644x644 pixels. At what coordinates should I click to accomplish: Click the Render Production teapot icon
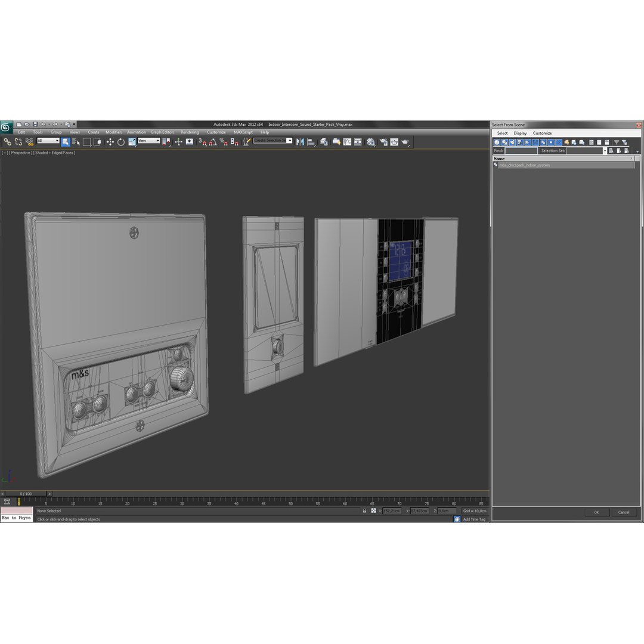tap(405, 142)
